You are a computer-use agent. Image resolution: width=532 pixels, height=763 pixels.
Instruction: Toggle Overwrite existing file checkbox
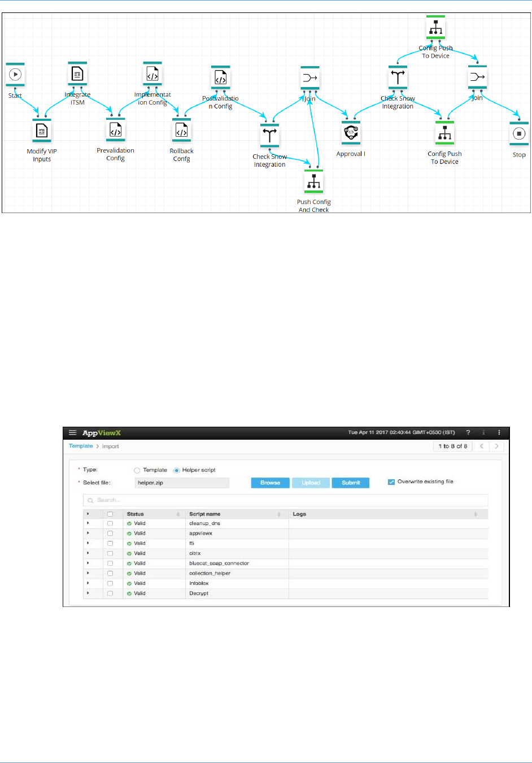coord(391,482)
